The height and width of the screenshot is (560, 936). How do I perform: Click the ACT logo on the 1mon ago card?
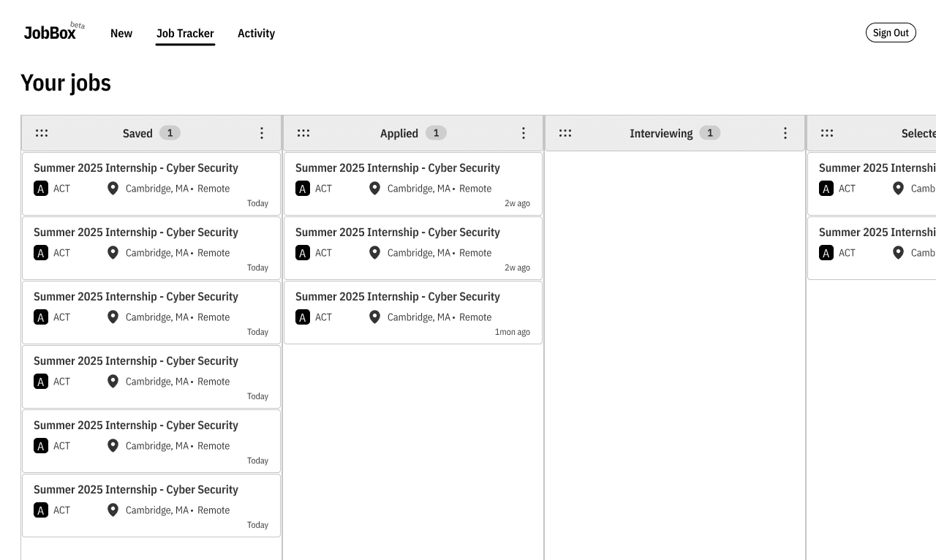pos(303,317)
